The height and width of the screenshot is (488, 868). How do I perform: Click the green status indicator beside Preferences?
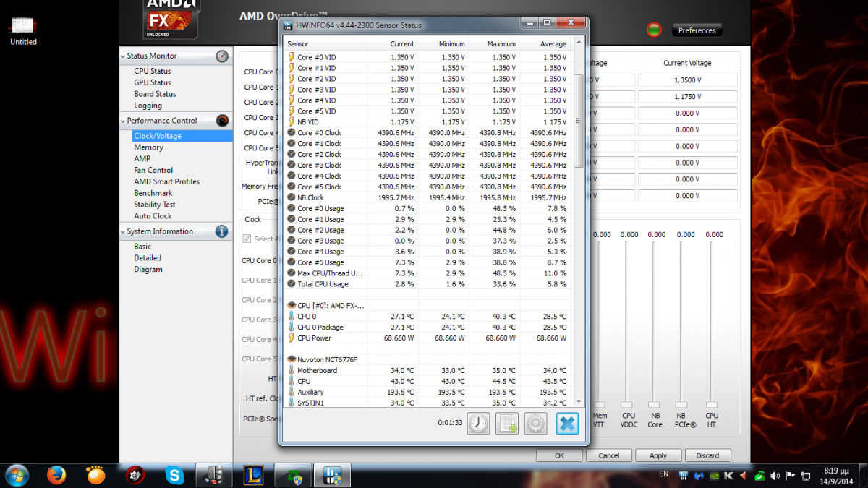pyautogui.click(x=654, y=30)
